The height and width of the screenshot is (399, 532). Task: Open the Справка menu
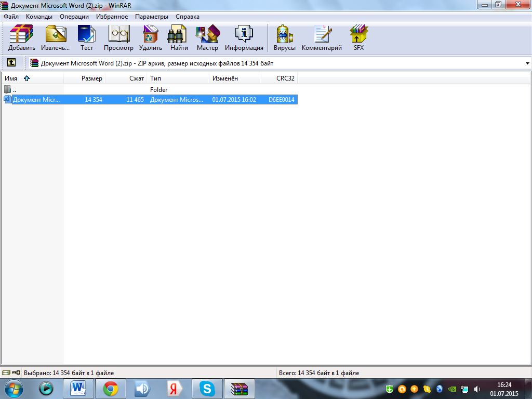(188, 17)
